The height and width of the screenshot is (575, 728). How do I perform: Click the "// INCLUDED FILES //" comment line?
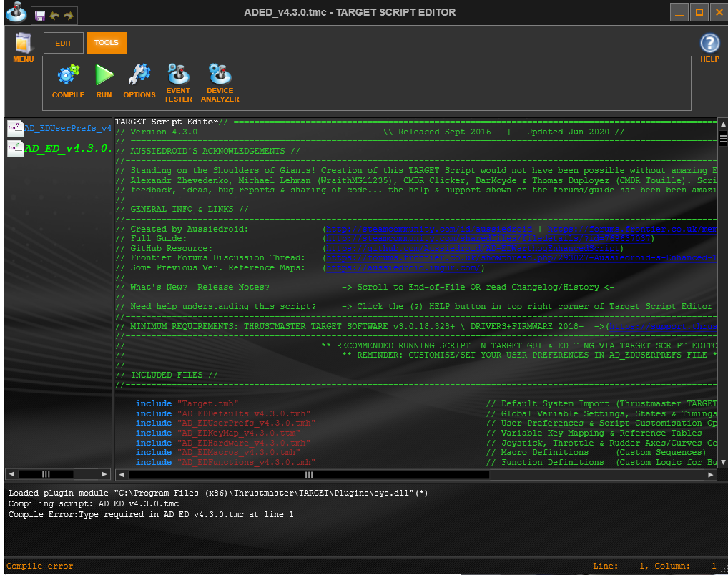[167, 375]
